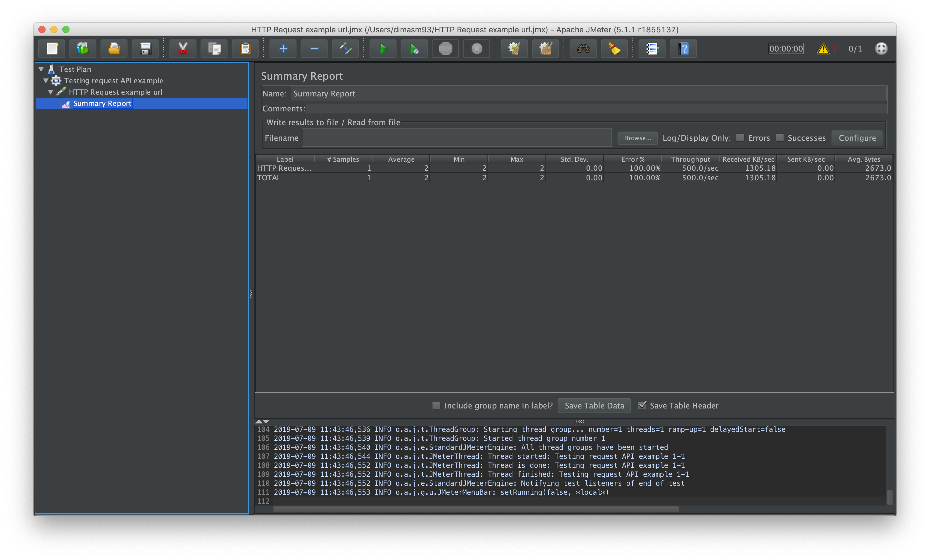The width and height of the screenshot is (930, 560).
Task: Click the Avg. Bytes column header
Action: click(863, 159)
